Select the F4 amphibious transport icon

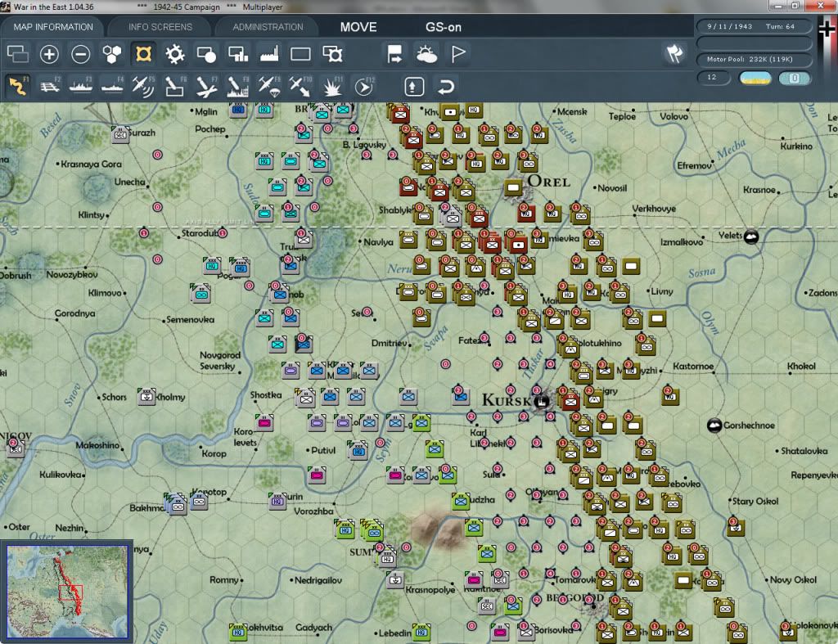[111, 86]
